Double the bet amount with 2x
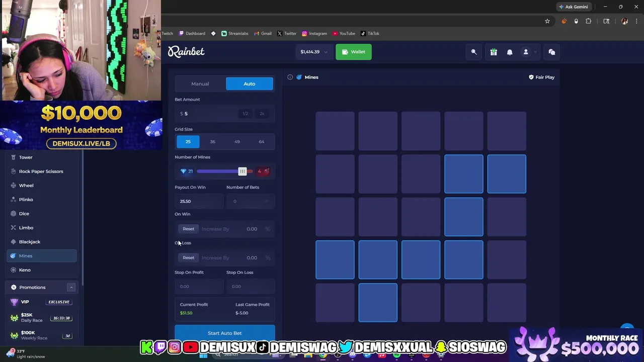This screenshot has width=644, height=362. pyautogui.click(x=262, y=114)
